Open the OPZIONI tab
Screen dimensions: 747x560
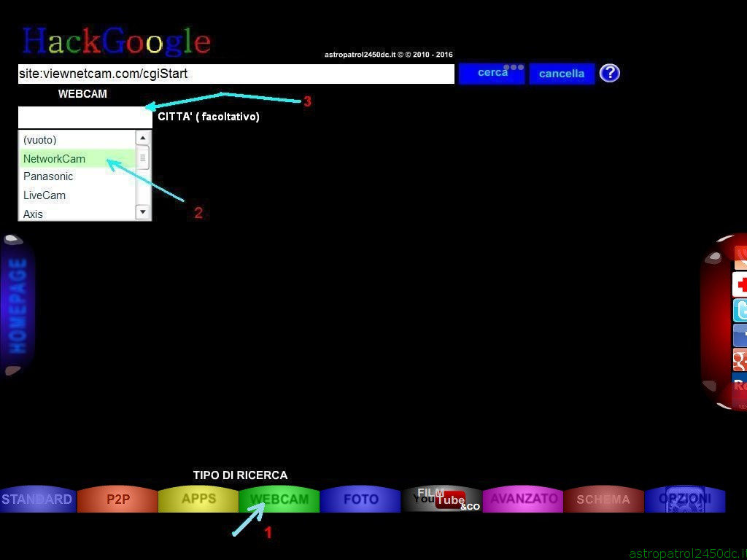pos(684,499)
